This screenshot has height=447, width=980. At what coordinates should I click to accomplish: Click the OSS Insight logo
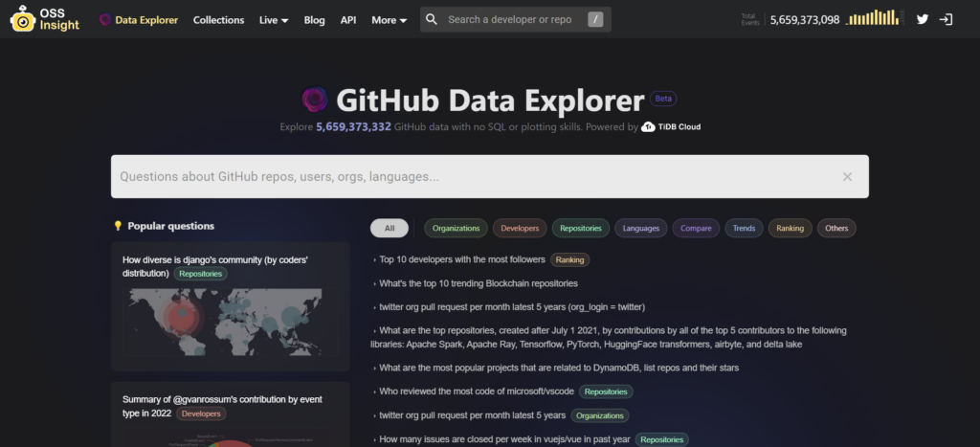pyautogui.click(x=45, y=19)
